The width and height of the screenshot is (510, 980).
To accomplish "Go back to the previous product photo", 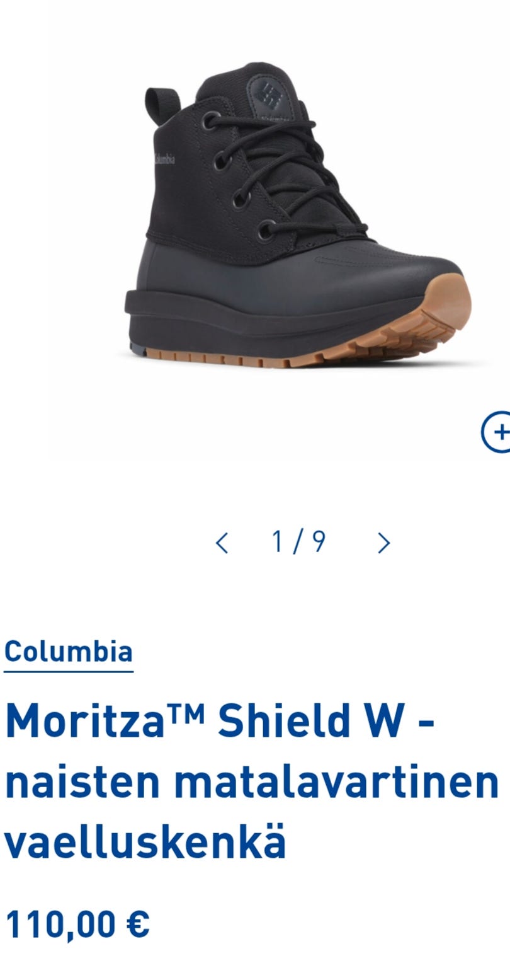I will [221, 543].
